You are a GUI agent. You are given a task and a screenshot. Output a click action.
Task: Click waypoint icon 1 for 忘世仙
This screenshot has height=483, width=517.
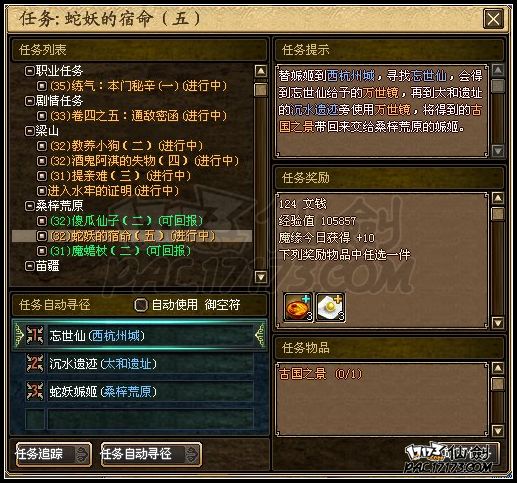click(x=35, y=335)
